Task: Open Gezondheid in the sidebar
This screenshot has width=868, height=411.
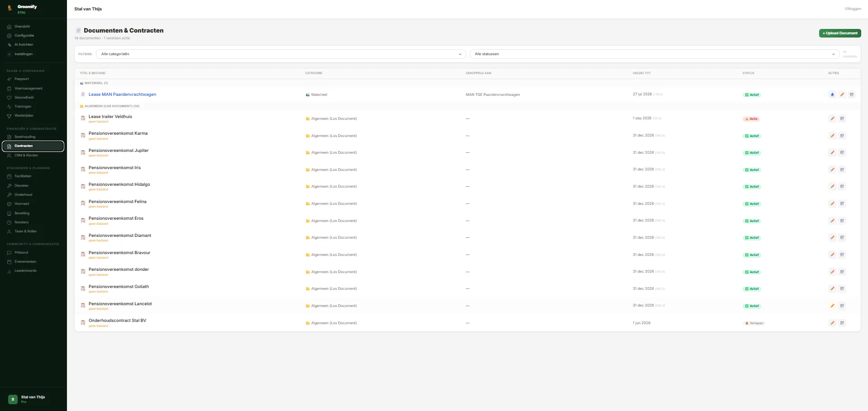Action: (x=33, y=97)
